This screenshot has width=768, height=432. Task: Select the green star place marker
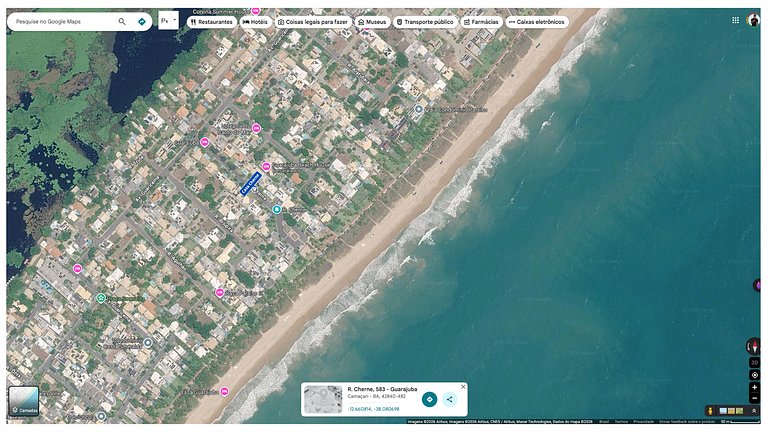101,298
